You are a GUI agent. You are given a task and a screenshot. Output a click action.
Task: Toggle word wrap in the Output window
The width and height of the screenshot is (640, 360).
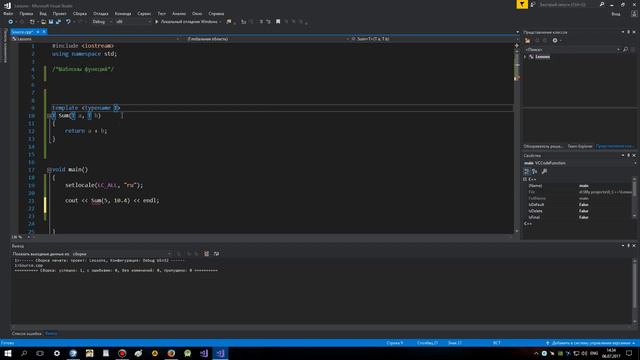pyautogui.click(x=216, y=254)
